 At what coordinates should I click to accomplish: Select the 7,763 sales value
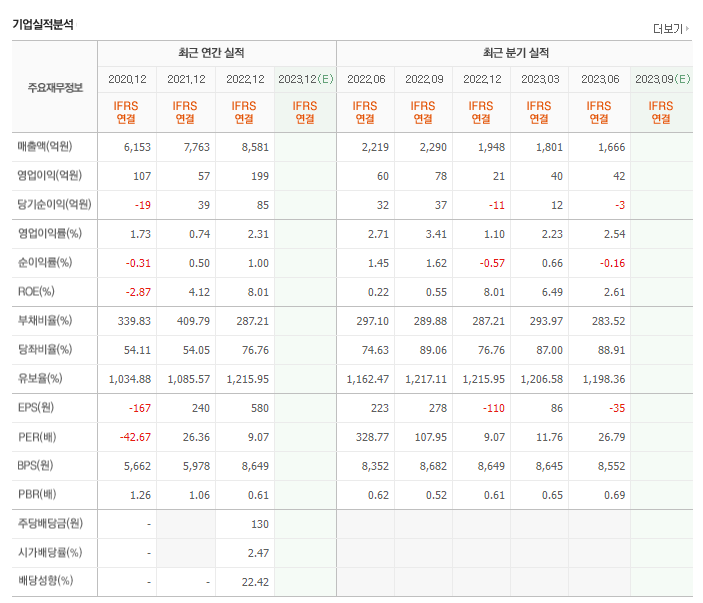196,147
